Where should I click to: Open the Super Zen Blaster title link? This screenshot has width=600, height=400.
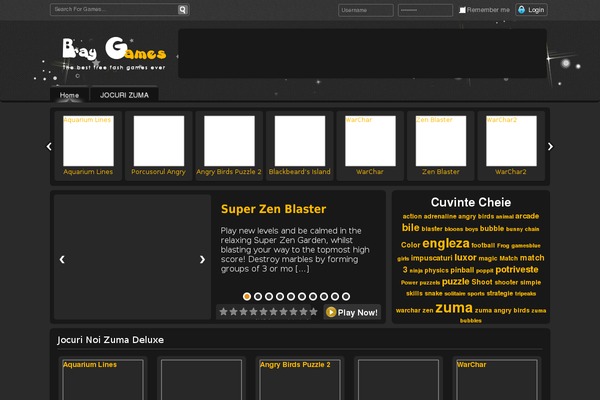coord(274,209)
